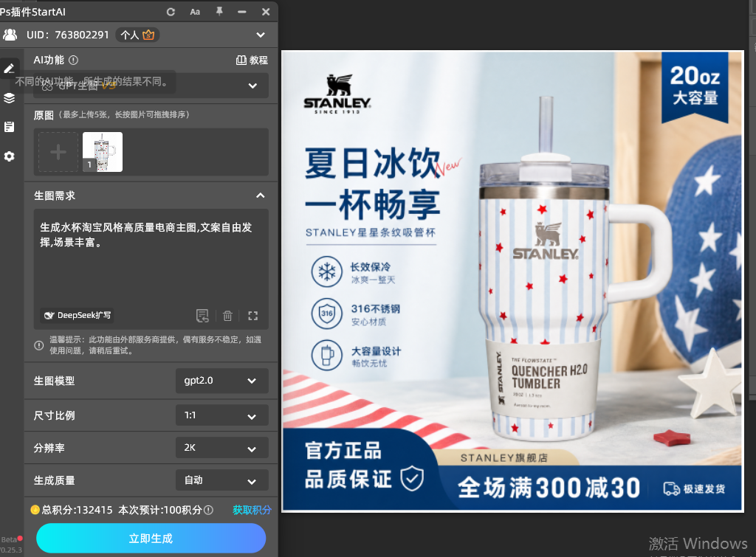Click the 立即生成 generate button
The image size is (756, 557).
coord(151,539)
